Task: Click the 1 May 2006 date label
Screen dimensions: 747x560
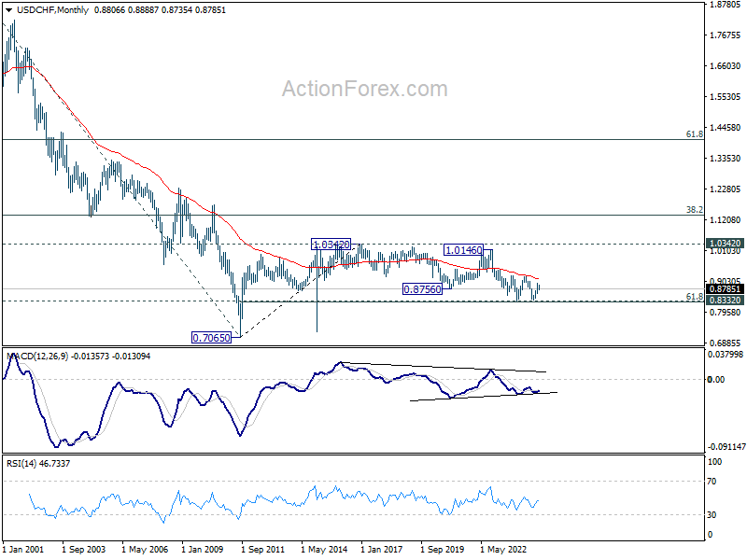Action: (145, 549)
